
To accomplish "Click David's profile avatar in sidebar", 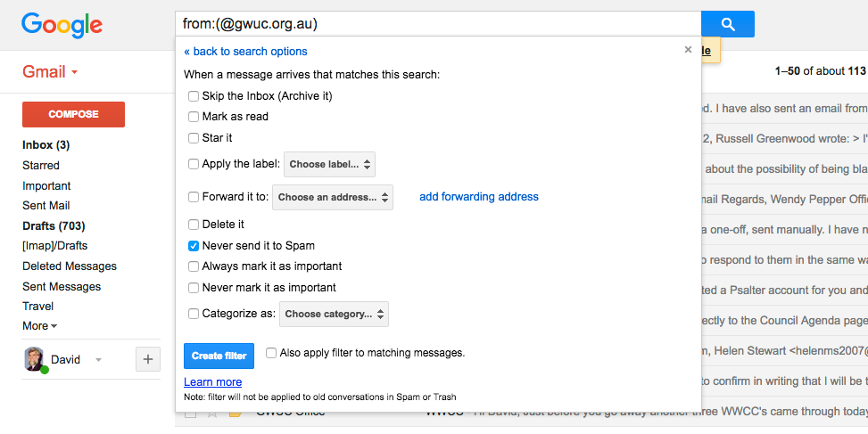I will click(x=34, y=359).
